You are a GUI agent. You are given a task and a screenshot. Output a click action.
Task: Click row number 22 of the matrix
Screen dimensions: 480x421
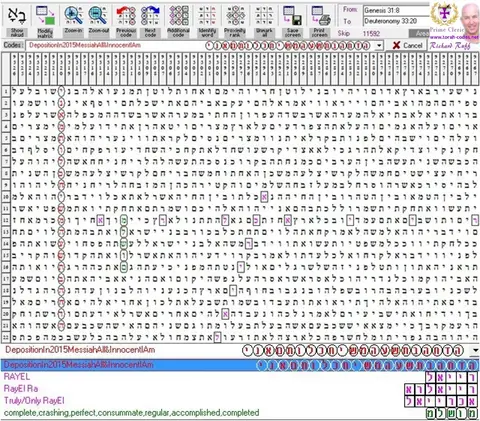pyautogui.click(x=6, y=337)
